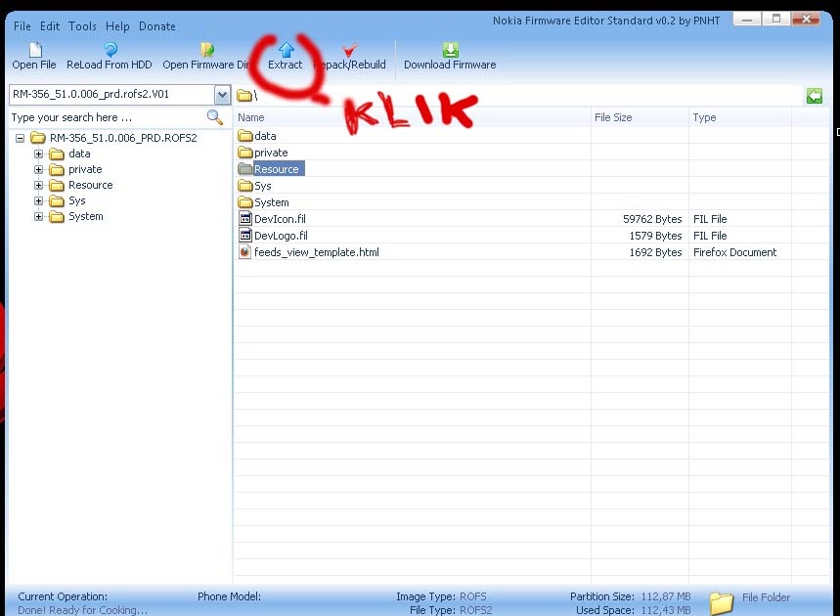Viewport: 840px width, 616px height.
Task: Select DevIcon.fil file name
Action: coord(280,219)
